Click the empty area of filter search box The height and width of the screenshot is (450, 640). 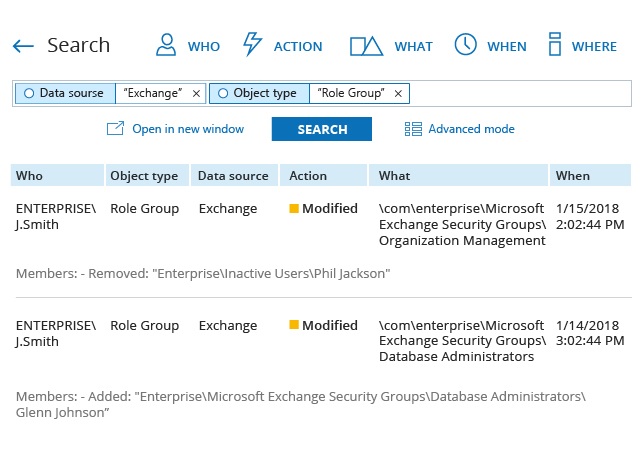pos(520,93)
